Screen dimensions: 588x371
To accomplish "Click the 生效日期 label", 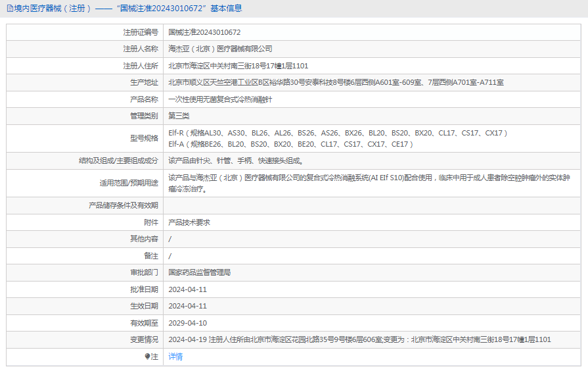I will click(x=144, y=306).
